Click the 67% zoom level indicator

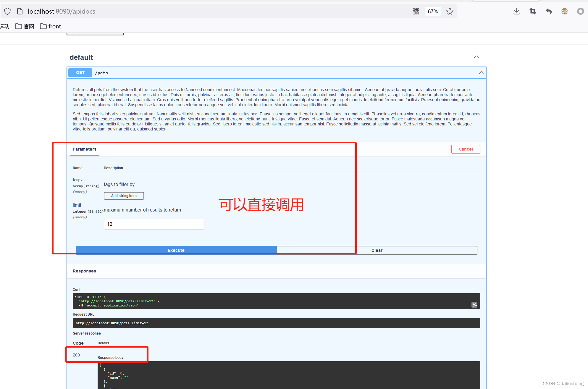point(432,11)
